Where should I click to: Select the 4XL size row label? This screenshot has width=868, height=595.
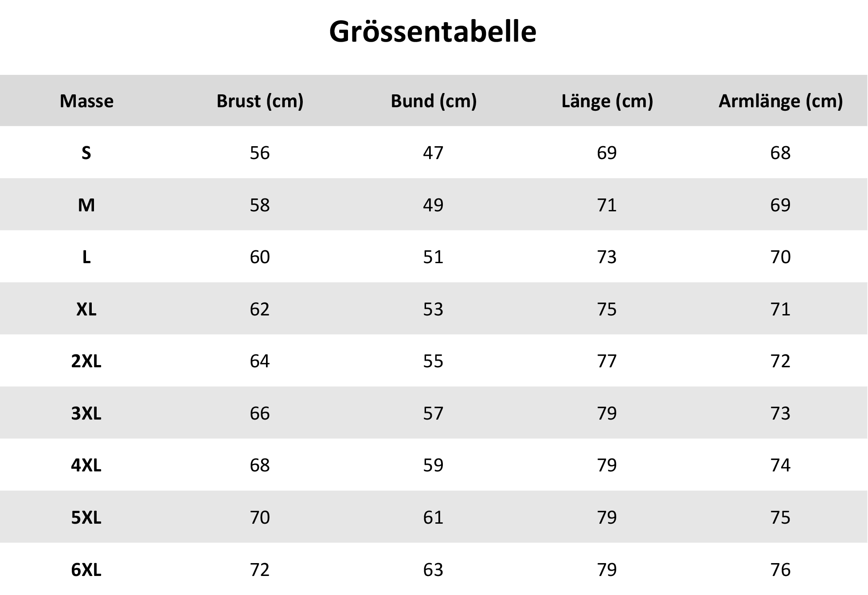[x=86, y=465]
